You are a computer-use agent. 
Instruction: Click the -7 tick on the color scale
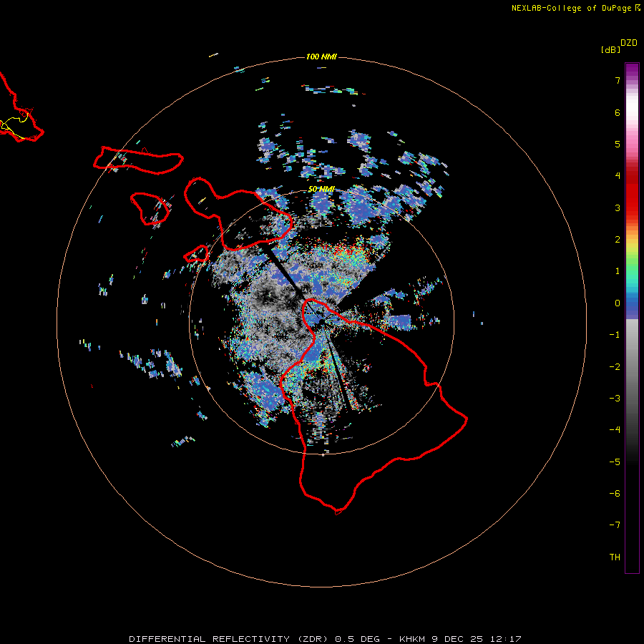coord(615,525)
